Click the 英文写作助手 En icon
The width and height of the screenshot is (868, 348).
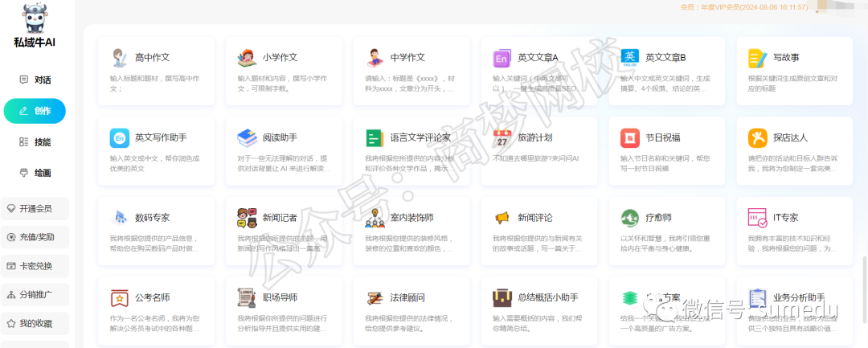pos(119,137)
